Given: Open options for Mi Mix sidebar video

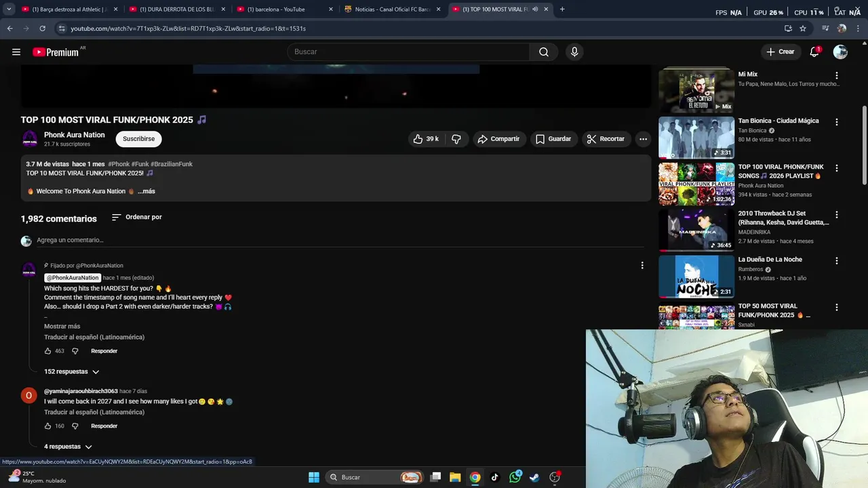Looking at the screenshot, I should [x=836, y=76].
